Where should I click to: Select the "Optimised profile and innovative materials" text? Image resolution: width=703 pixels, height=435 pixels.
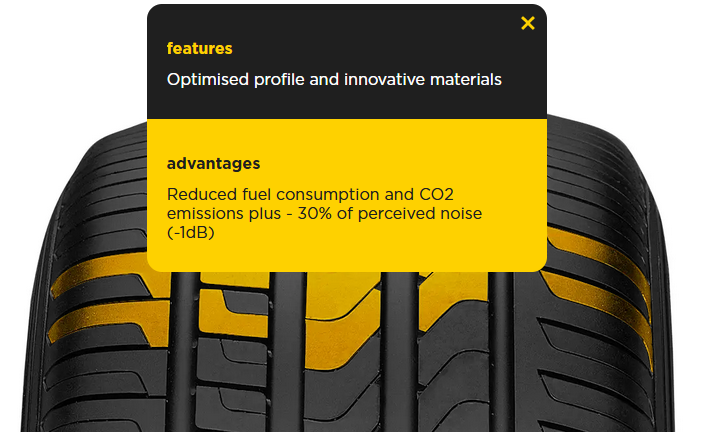click(x=334, y=78)
